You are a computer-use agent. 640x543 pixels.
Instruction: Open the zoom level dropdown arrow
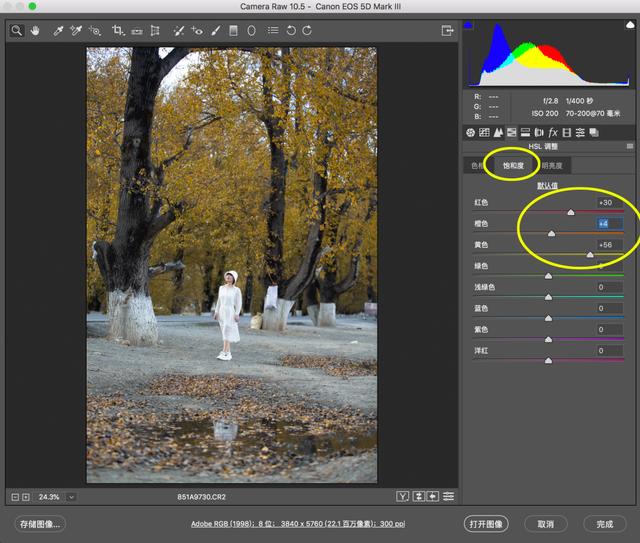[71, 497]
